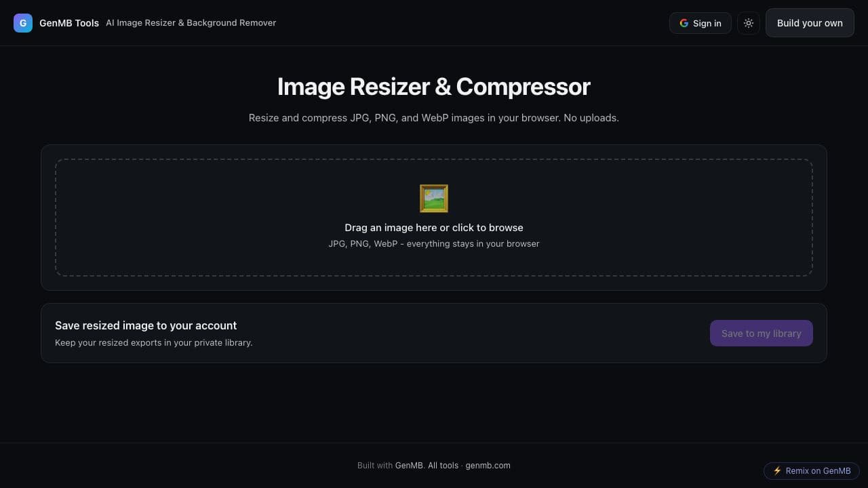Click the landscape picture icon in drop zone
The image size is (868, 488).
(434, 199)
